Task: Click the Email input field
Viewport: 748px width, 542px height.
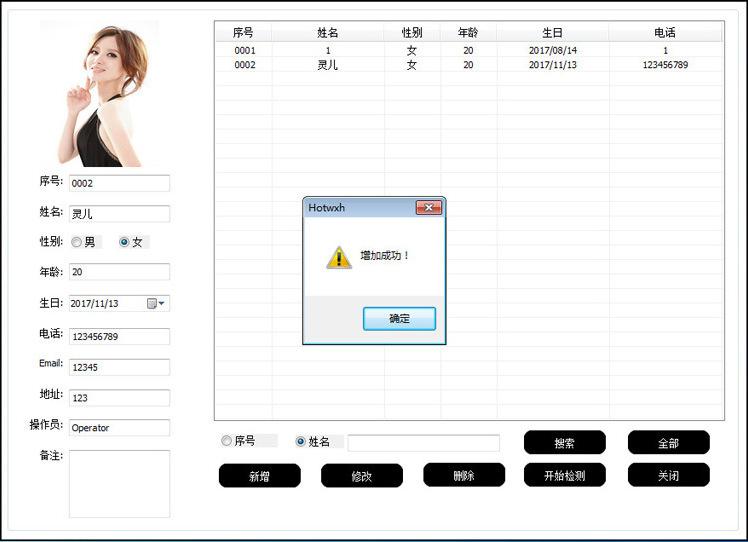Action: (119, 367)
